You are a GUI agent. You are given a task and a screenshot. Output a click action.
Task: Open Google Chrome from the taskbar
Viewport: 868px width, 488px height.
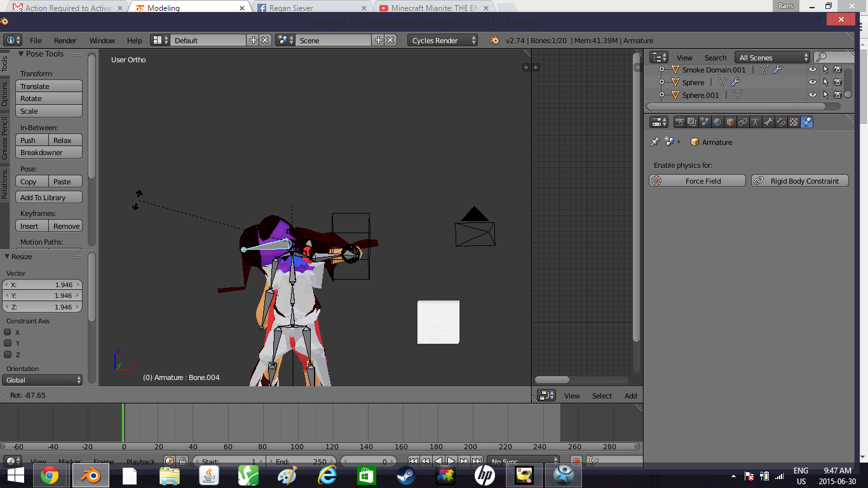[x=50, y=475]
